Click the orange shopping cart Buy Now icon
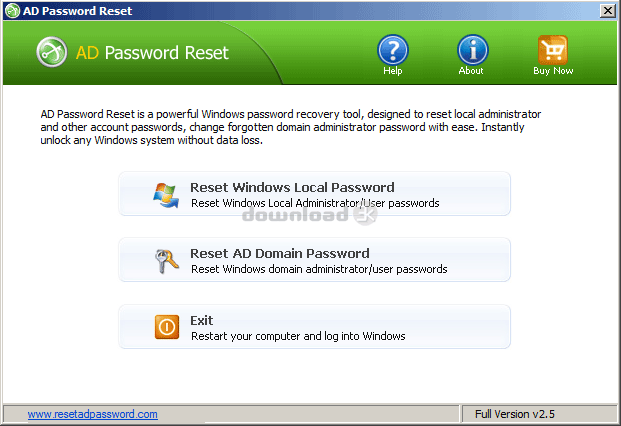 552,50
